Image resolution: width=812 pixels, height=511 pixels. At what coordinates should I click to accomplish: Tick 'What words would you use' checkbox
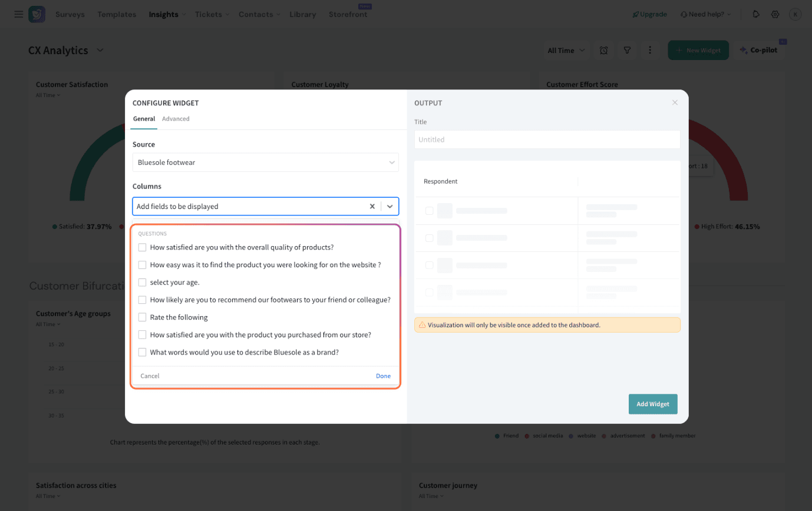click(x=142, y=353)
